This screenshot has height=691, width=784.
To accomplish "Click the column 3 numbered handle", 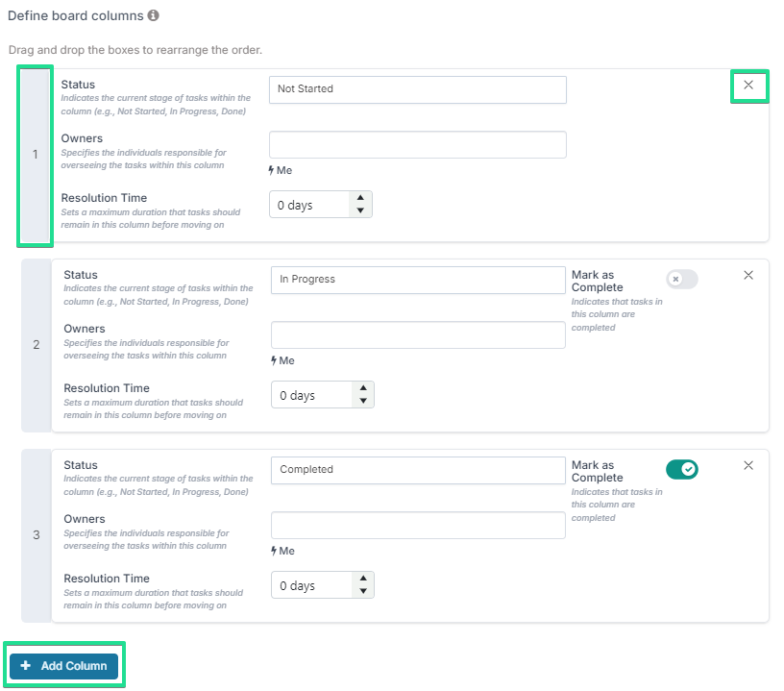I will click(36, 535).
